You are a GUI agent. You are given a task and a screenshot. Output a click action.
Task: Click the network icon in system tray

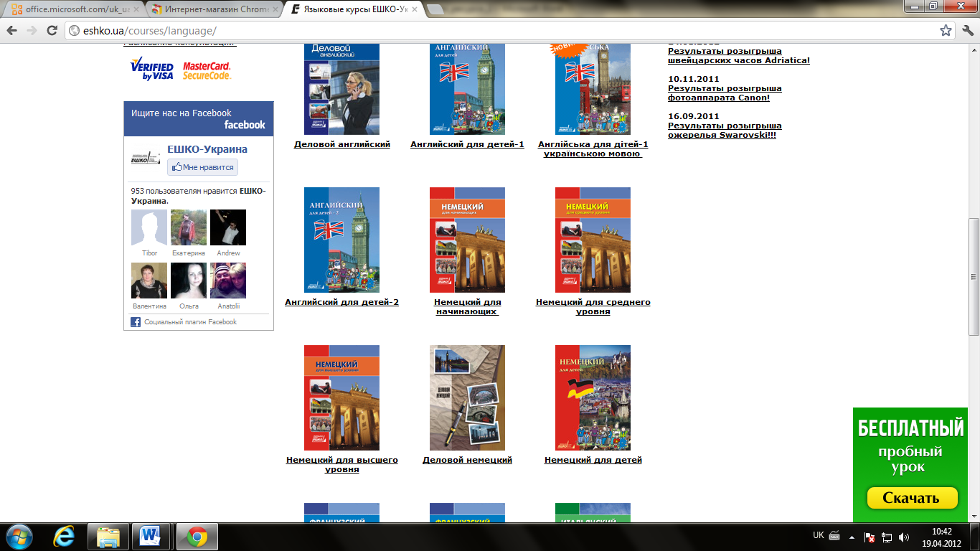click(887, 537)
